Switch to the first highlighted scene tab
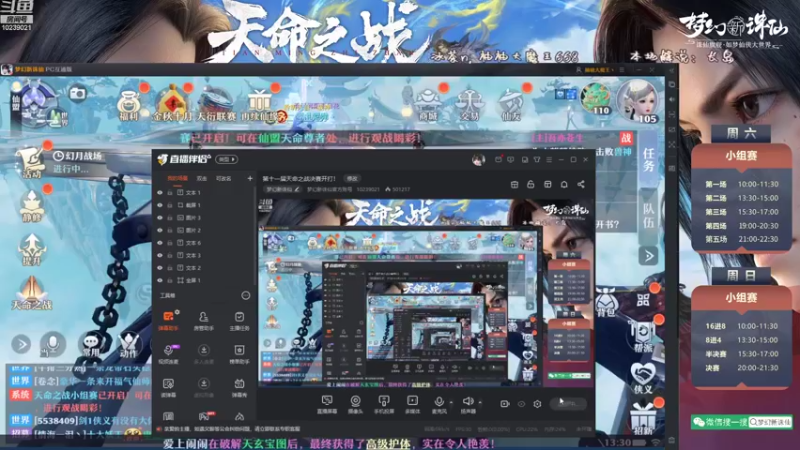Image resolution: width=800 pixels, height=450 pixels. click(x=178, y=179)
